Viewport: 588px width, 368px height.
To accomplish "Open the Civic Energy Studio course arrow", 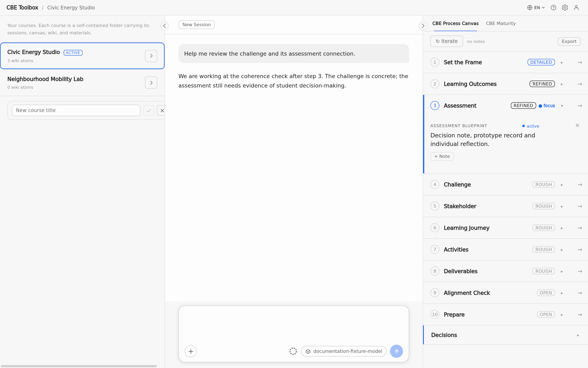I will (x=151, y=56).
